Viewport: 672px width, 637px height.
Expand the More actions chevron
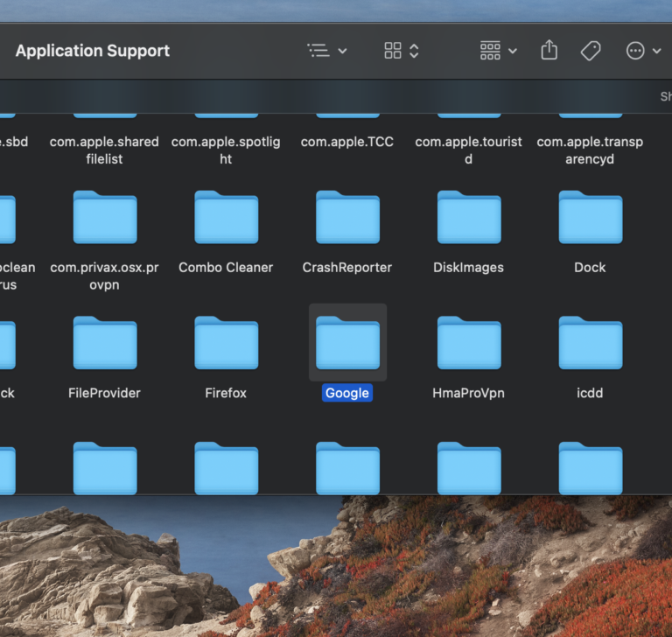click(656, 51)
